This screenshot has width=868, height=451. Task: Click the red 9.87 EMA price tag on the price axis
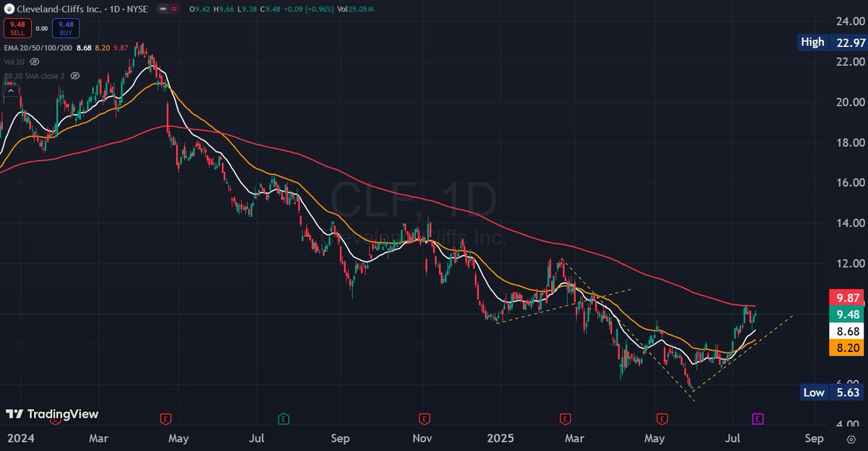click(x=848, y=296)
